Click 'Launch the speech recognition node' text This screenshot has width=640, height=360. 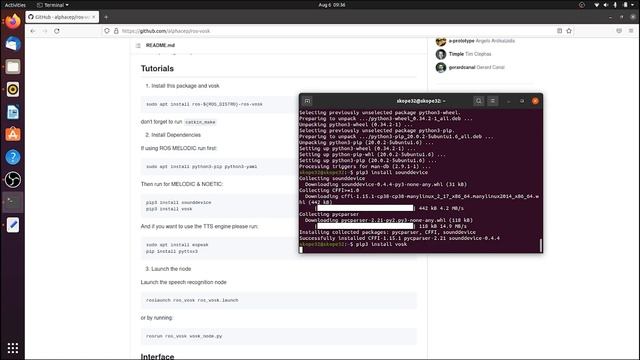tap(183, 282)
